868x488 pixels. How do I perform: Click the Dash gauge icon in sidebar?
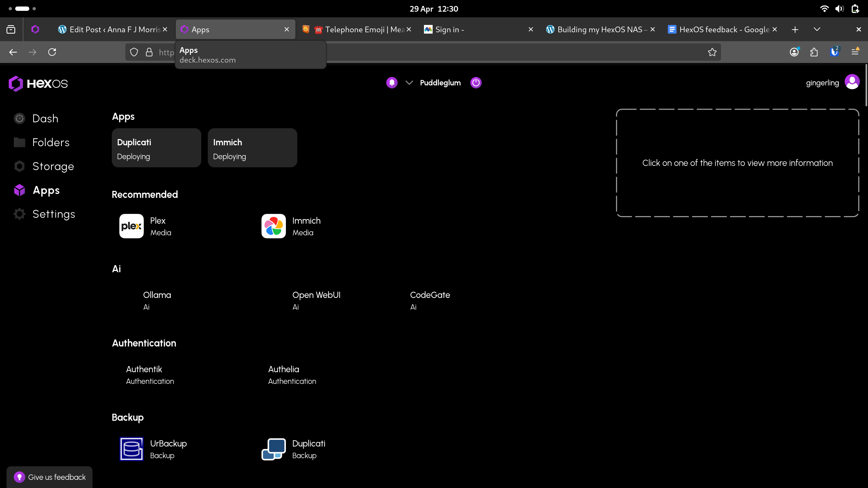[x=20, y=118]
